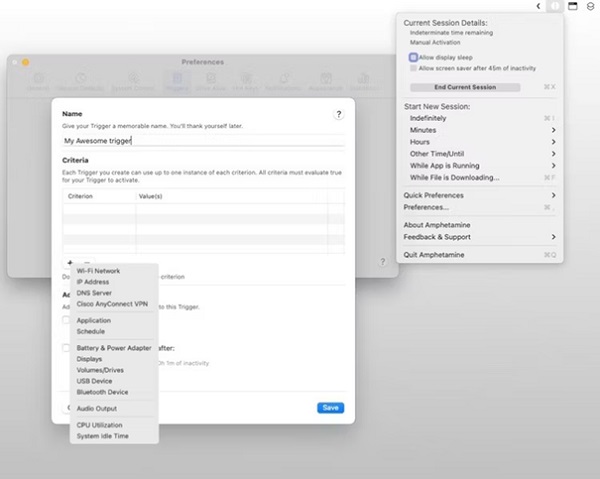
Task: Click the blue Save button
Action: pos(330,407)
